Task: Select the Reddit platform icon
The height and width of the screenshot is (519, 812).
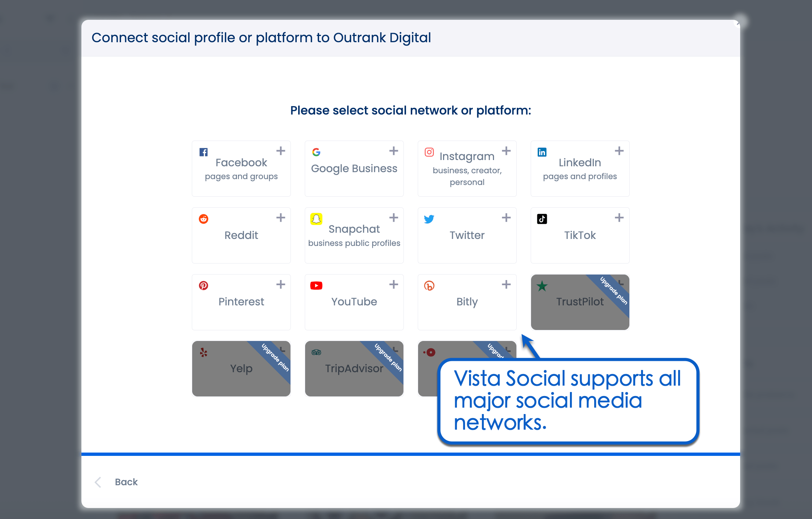Action: point(203,219)
